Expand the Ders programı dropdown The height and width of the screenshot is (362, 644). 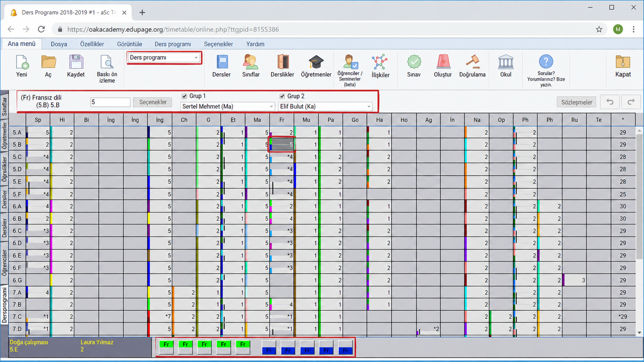164,58
